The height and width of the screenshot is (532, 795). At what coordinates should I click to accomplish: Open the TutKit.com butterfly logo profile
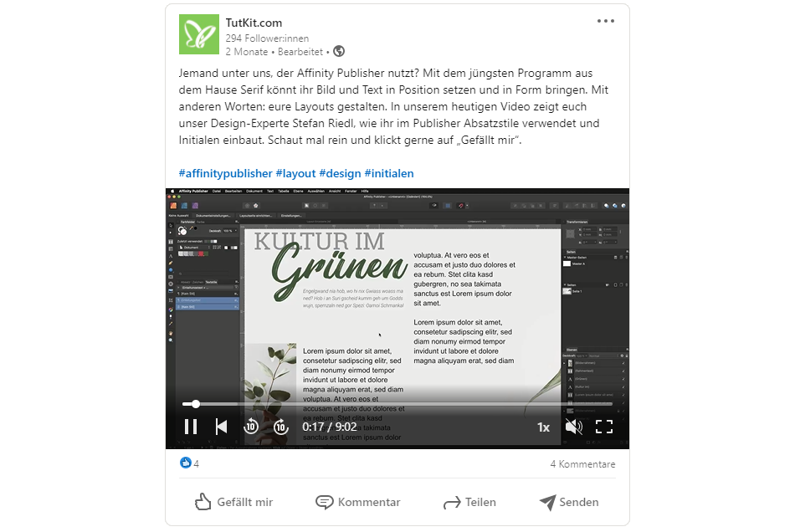click(x=199, y=34)
